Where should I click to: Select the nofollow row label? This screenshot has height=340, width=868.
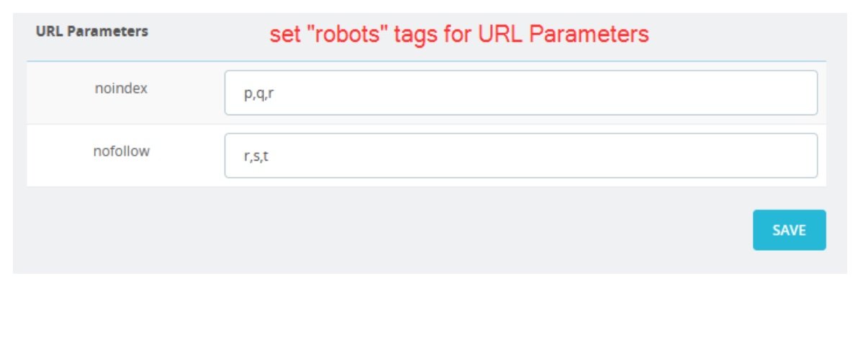coord(121,151)
